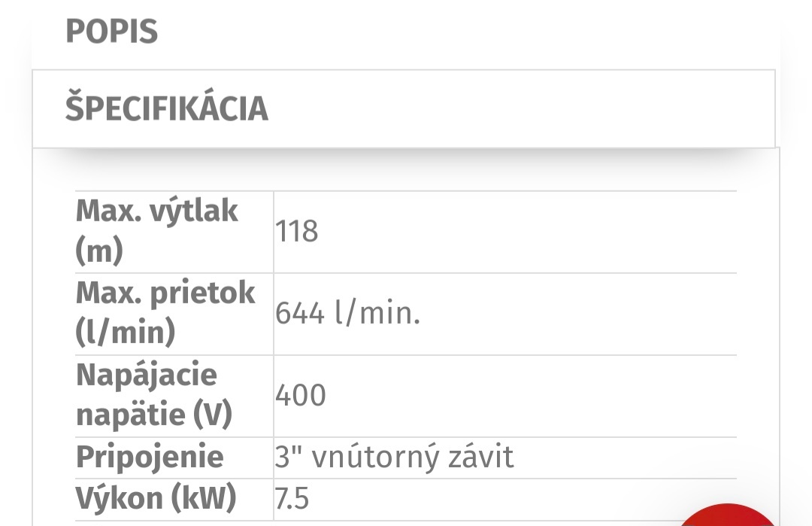Click the 'Max. výtlak' label text
The width and height of the screenshot is (812, 526).
(157, 211)
